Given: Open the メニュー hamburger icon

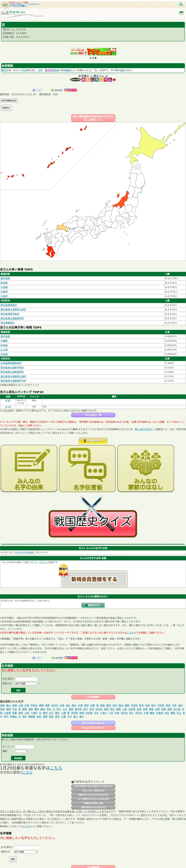Looking at the screenshot, I should 181,13.
